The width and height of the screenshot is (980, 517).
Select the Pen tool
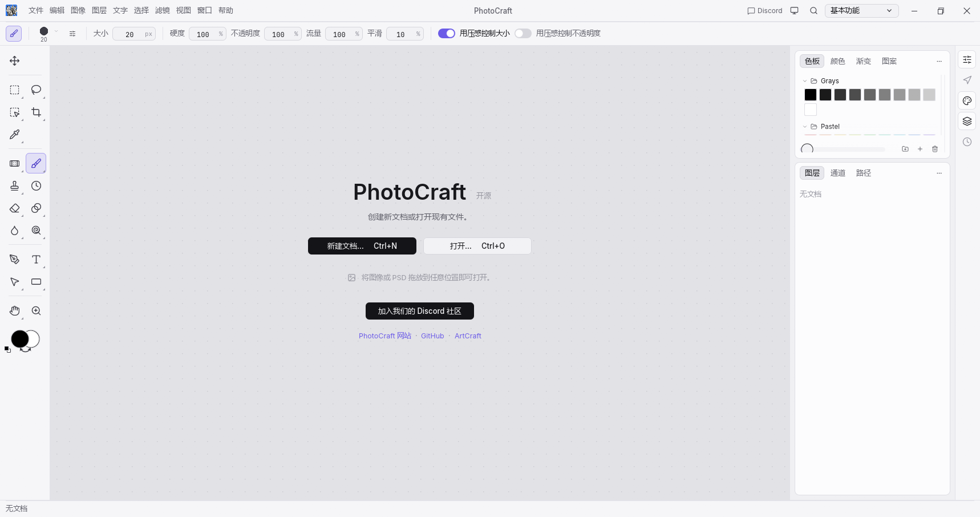pos(15,260)
